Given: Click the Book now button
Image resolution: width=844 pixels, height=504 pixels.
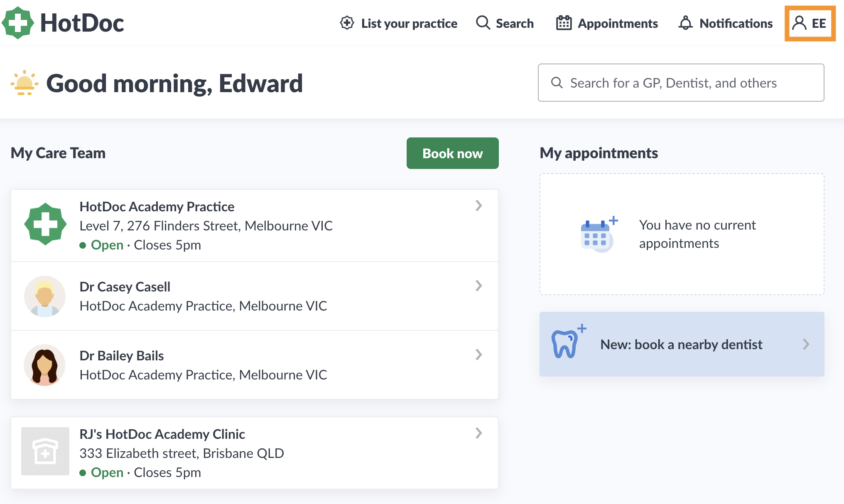Looking at the screenshot, I should (x=452, y=153).
